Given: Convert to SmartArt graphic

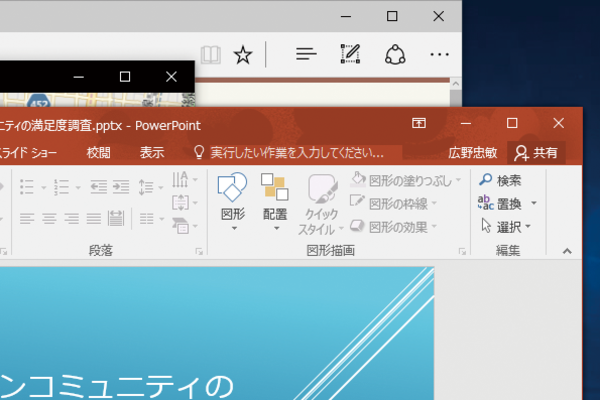Looking at the screenshot, I should pos(184,225).
